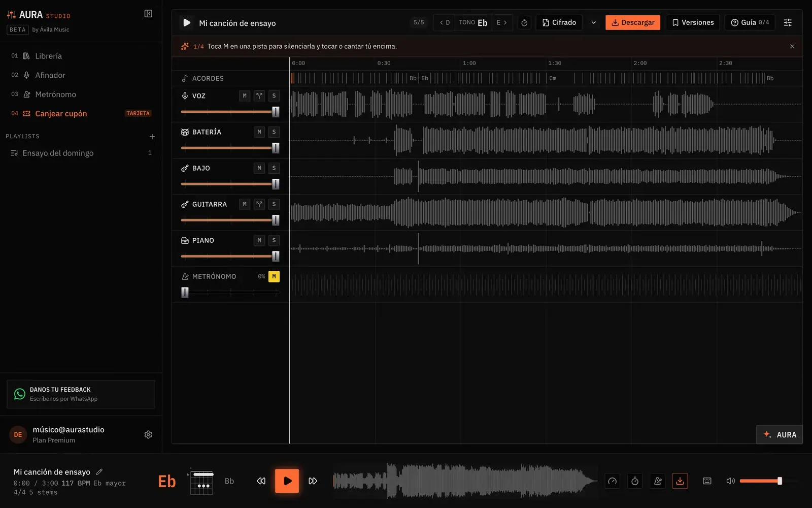Image resolution: width=812 pixels, height=508 pixels.
Task: Click the ACORDES note icon
Action: [185, 78]
